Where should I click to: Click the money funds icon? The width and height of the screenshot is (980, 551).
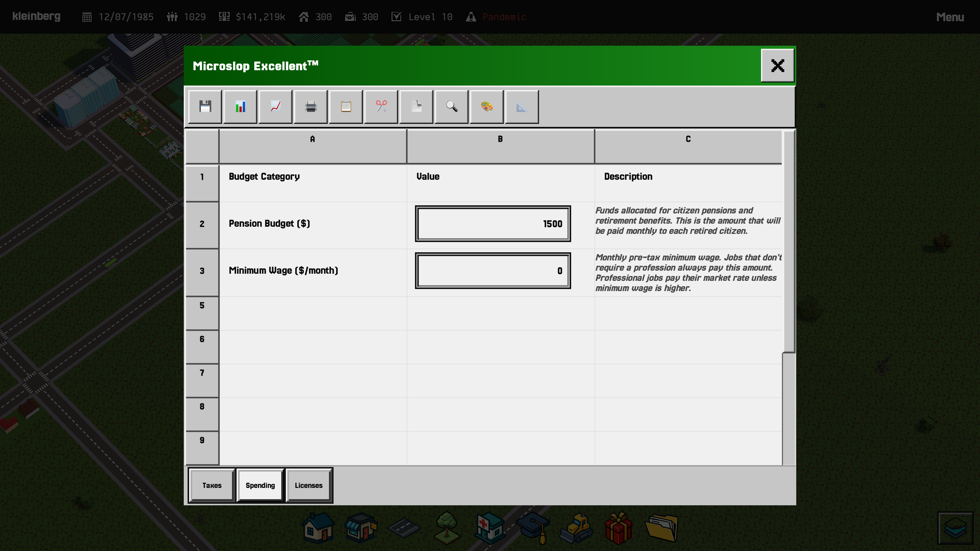(224, 17)
